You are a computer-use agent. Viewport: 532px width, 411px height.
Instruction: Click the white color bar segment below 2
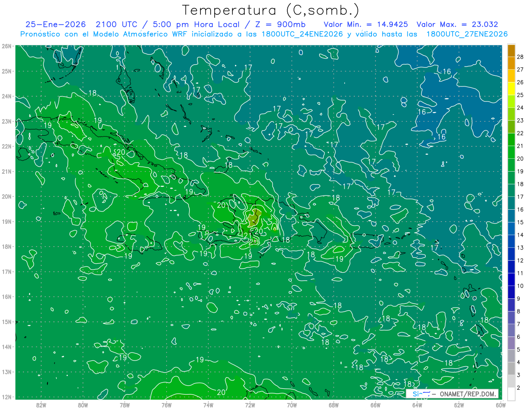pos(511,394)
